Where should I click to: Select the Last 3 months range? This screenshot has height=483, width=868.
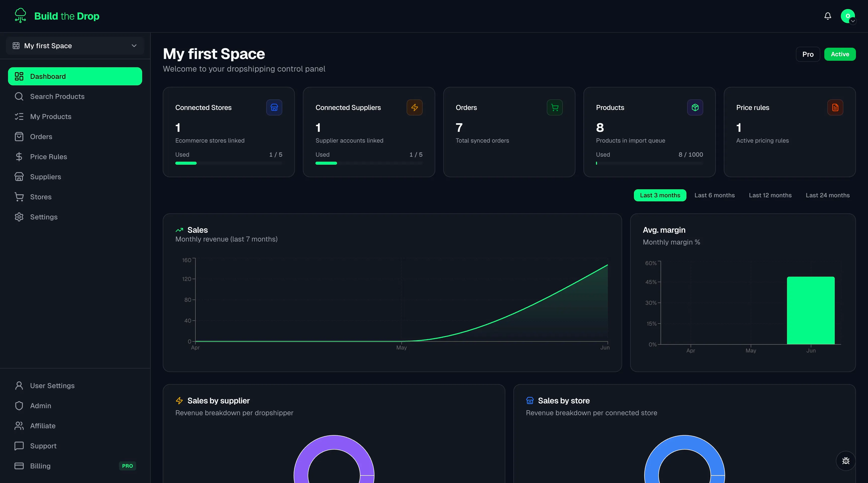click(x=660, y=195)
